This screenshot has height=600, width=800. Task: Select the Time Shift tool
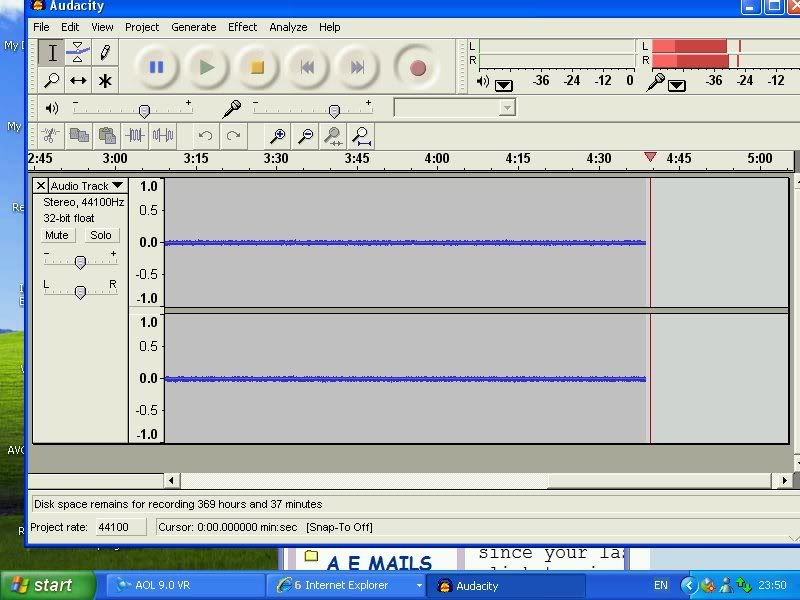tap(78, 80)
